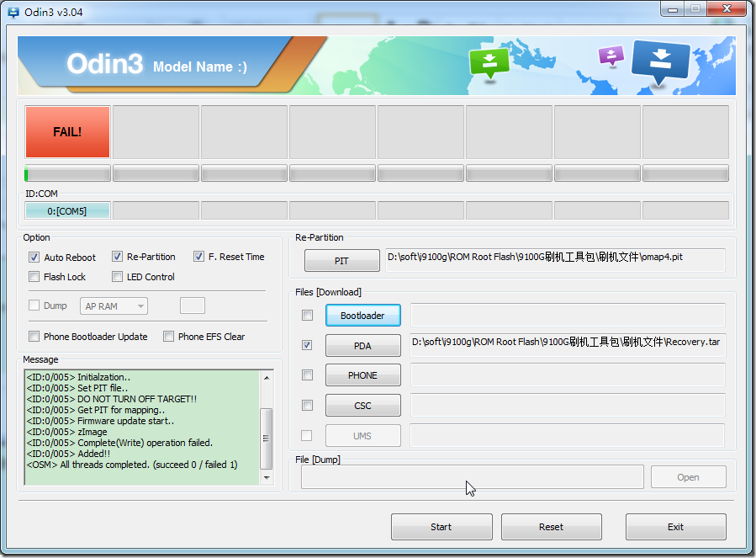Screen dimensions: 756x558
Task: Click message log scroll down arrow
Action: click(267, 478)
